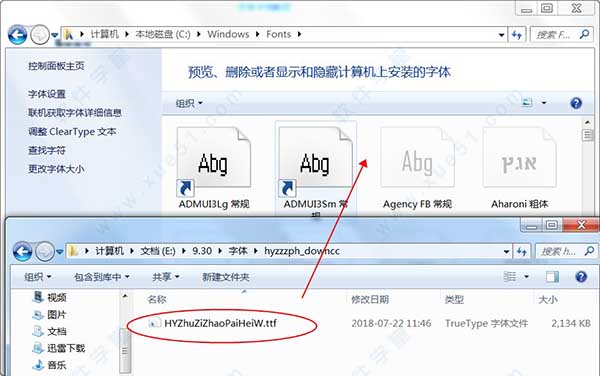Open 控制面板主页 link
The image size is (600, 376).
click(x=56, y=66)
